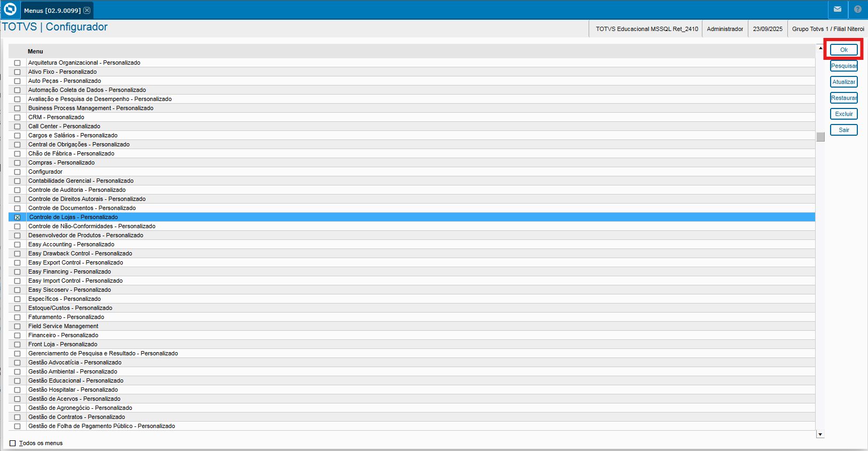
Task: Check the Compras - Personalizado checkbox
Action: (x=17, y=163)
